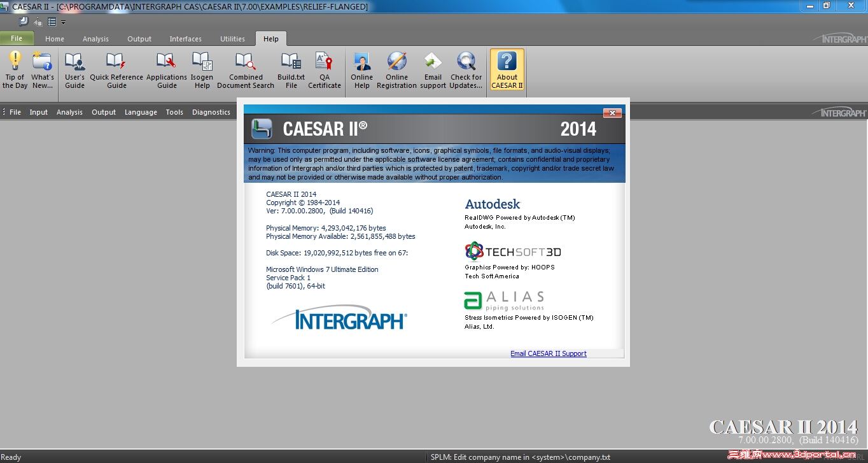The height and width of the screenshot is (463, 868).
Task: Open the Language menu
Action: pyautogui.click(x=141, y=112)
